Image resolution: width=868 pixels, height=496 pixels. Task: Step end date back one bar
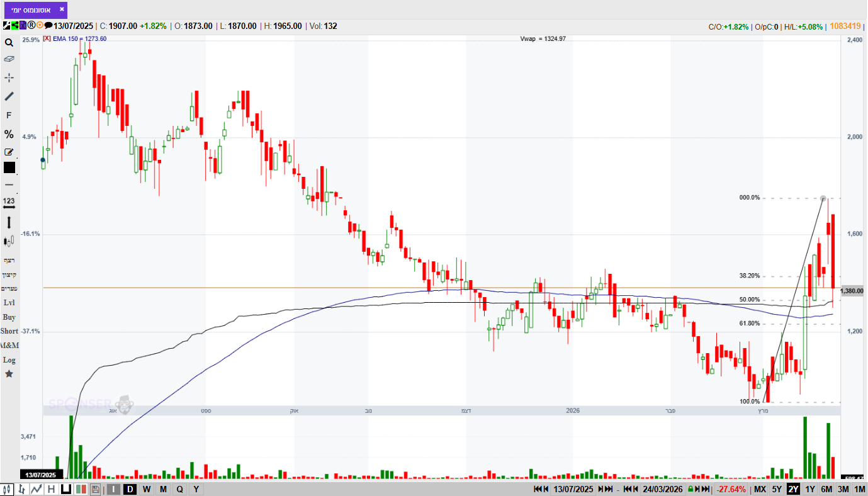(x=636, y=489)
